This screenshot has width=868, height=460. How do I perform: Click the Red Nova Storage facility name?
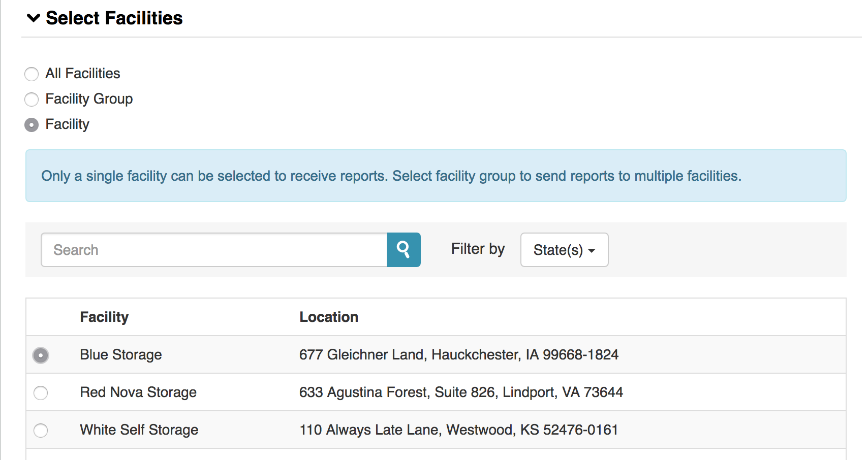pyautogui.click(x=138, y=392)
